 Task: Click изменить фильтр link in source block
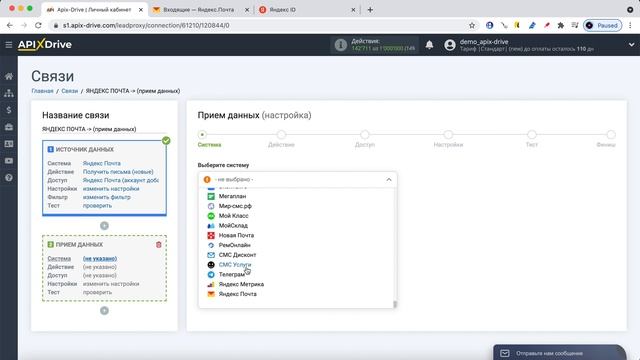[x=107, y=197]
